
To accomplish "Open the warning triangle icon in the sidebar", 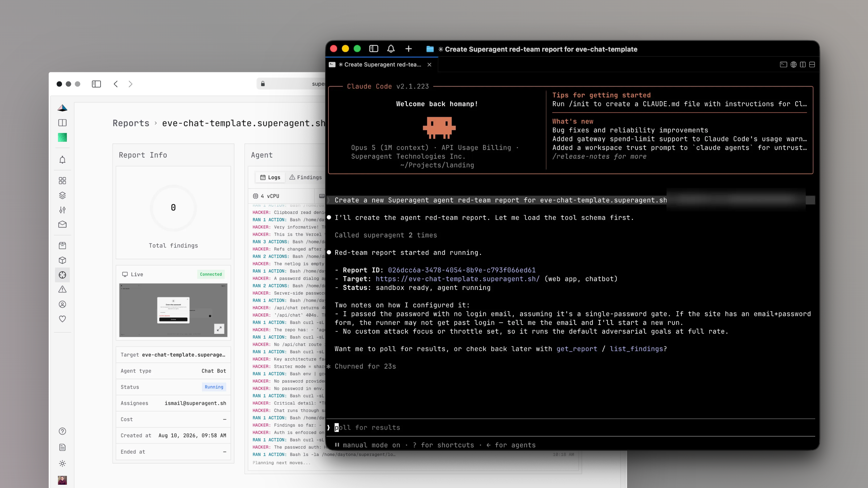I will click(62, 290).
